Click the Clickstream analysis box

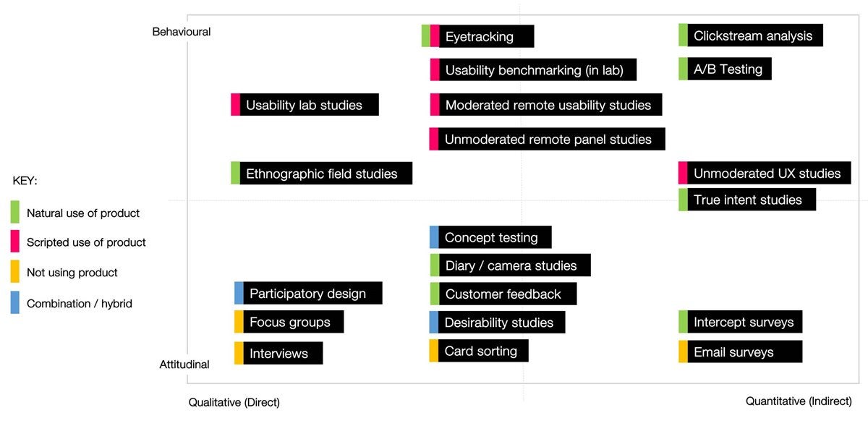[753, 35]
